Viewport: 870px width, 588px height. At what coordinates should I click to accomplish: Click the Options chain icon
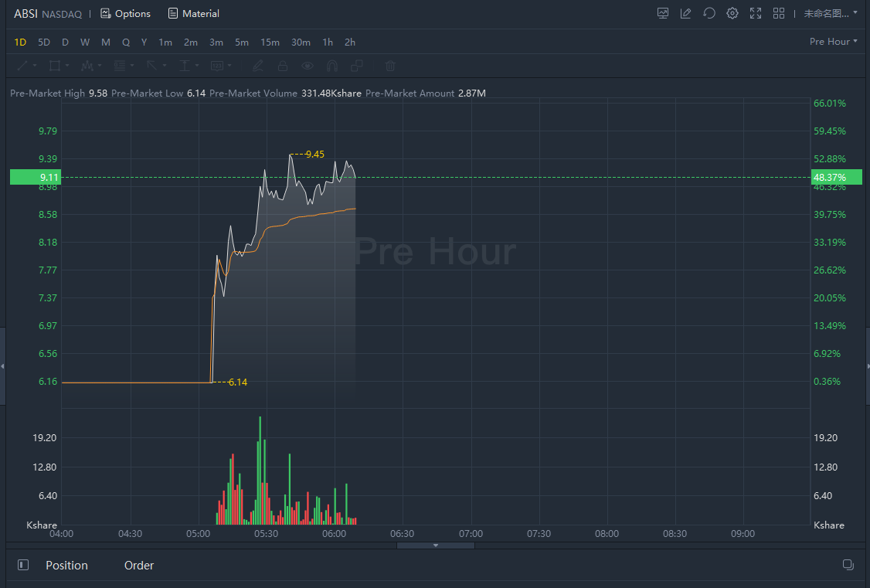click(105, 13)
